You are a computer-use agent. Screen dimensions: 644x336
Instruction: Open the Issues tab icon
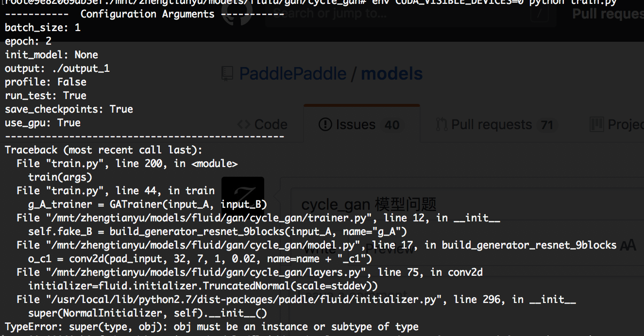(325, 124)
